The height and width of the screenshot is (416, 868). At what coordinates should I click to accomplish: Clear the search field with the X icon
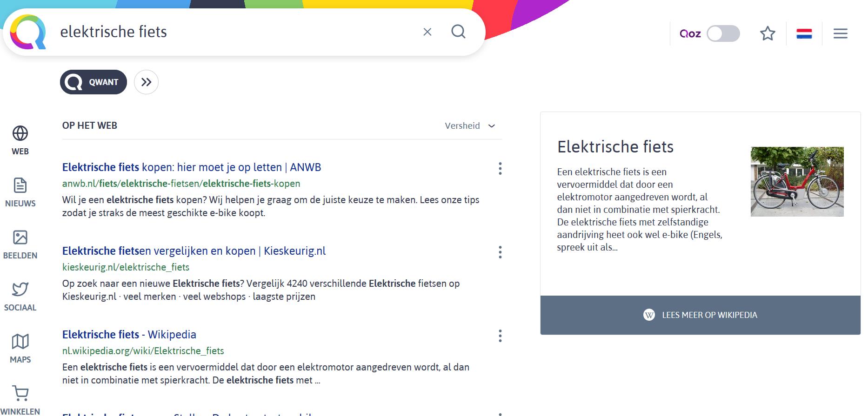(x=427, y=32)
